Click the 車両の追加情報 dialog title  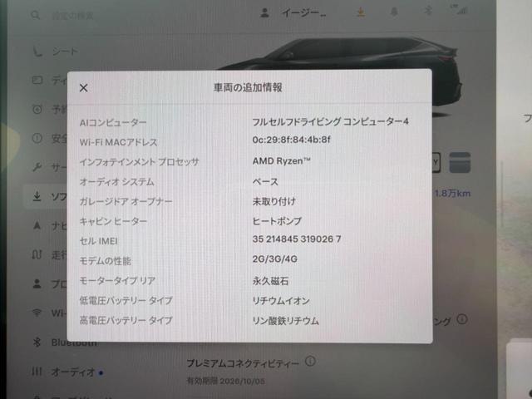(248, 87)
